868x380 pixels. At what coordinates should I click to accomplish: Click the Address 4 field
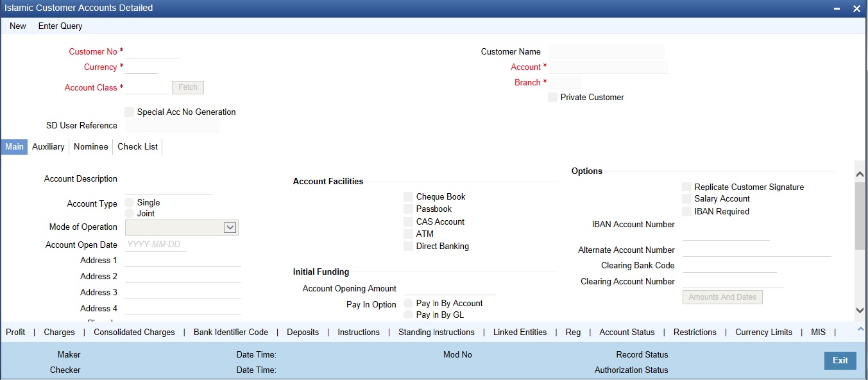click(183, 308)
